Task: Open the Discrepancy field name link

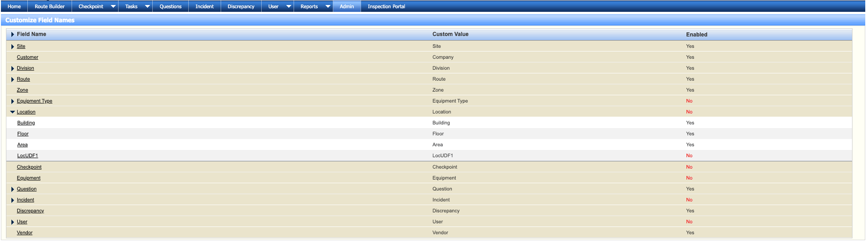Action: (31, 211)
